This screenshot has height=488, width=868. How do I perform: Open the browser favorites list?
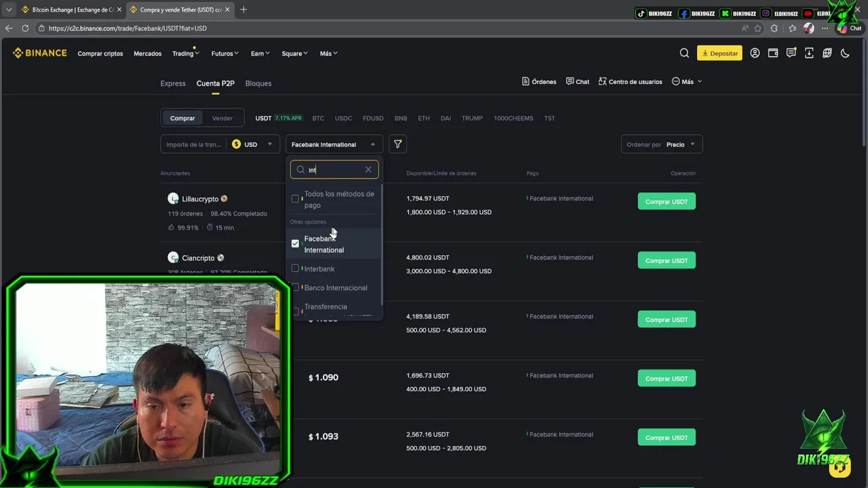coord(793,28)
